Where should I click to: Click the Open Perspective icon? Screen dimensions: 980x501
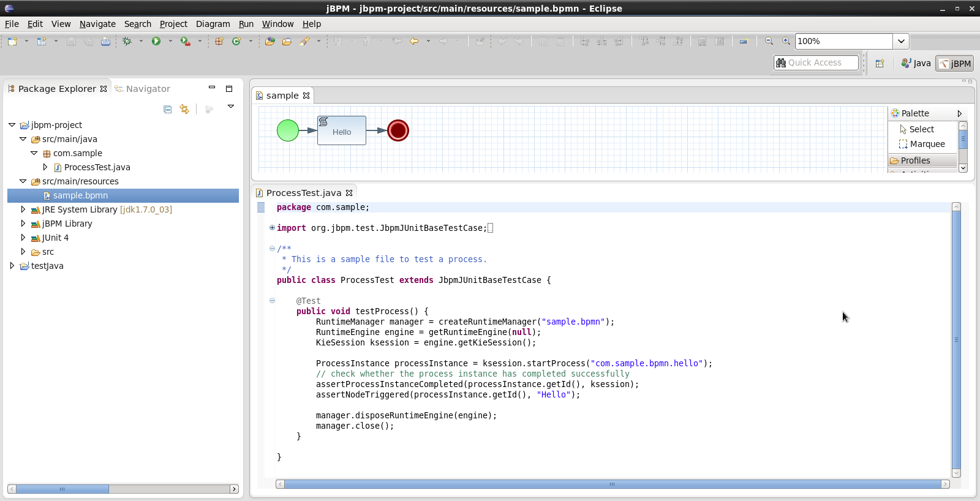click(880, 63)
